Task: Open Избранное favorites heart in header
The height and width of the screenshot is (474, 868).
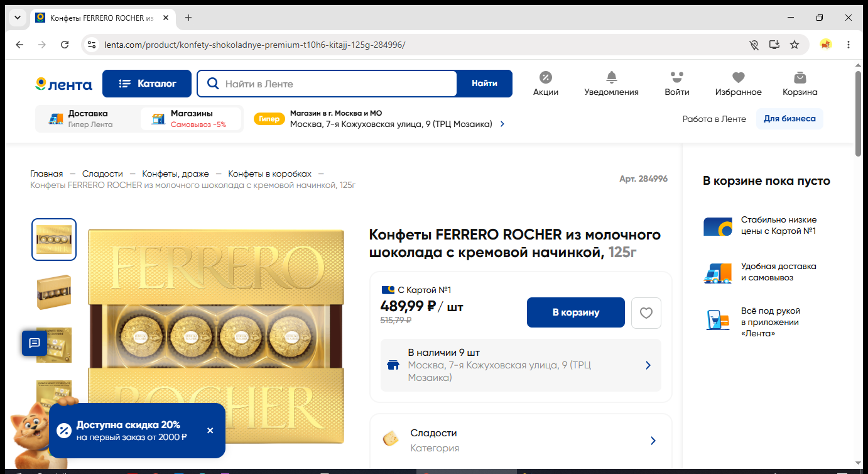Action: 738,84
